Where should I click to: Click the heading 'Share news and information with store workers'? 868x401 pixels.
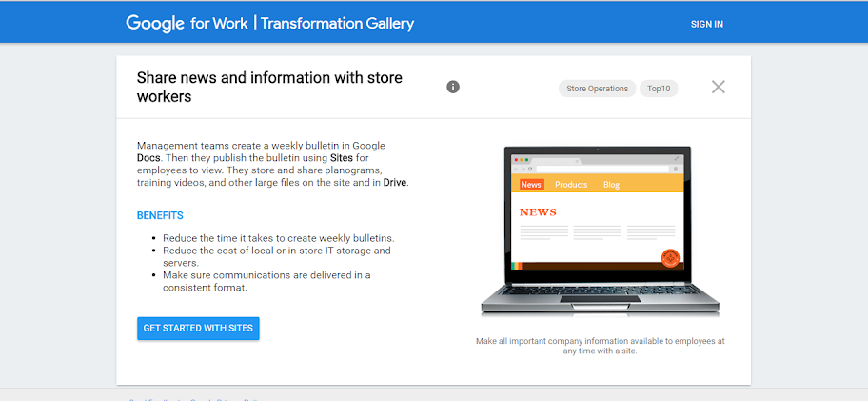pyautogui.click(x=269, y=87)
